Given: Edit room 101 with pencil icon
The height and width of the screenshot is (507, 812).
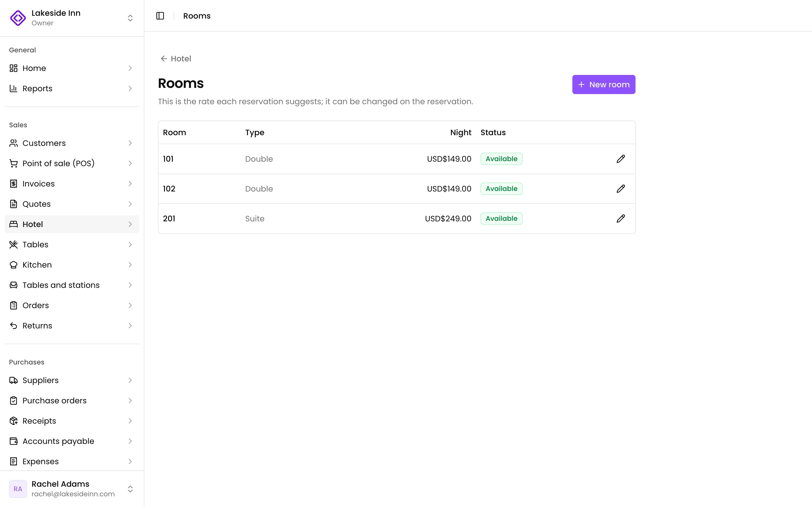Looking at the screenshot, I should click(x=621, y=159).
